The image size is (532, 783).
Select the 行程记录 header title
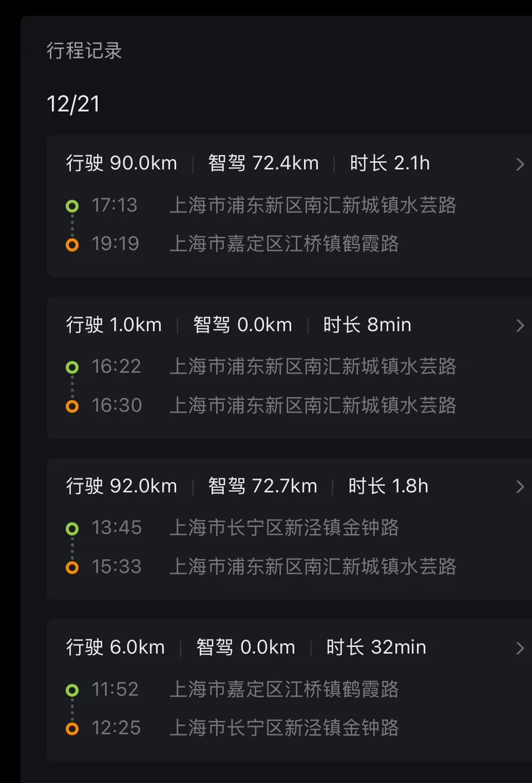[x=85, y=51]
